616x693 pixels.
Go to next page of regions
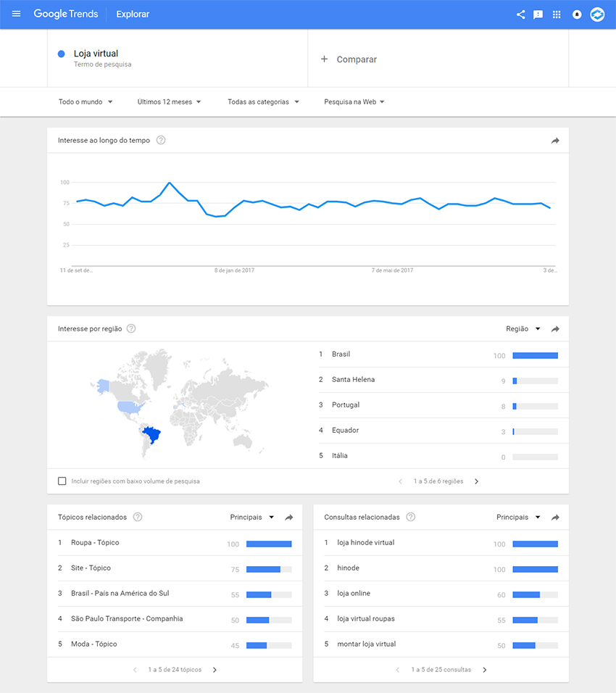[x=476, y=481]
